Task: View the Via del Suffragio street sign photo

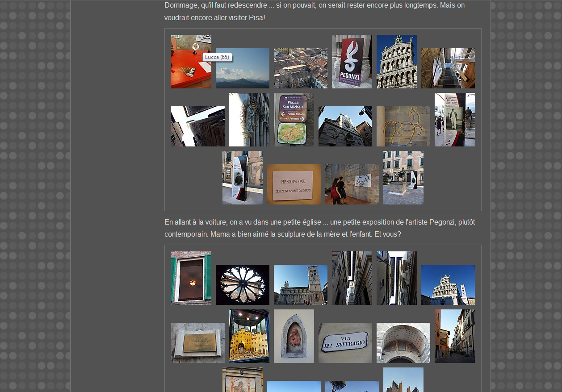Action: (345, 342)
